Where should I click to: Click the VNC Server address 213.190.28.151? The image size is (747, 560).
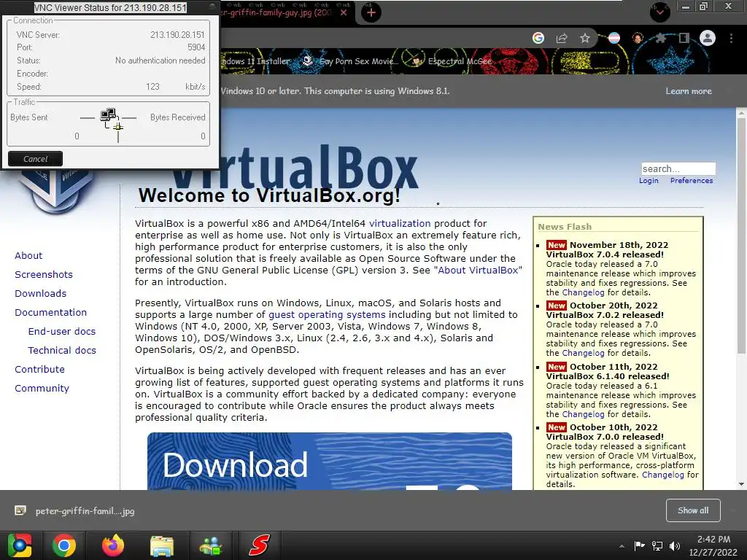click(177, 35)
